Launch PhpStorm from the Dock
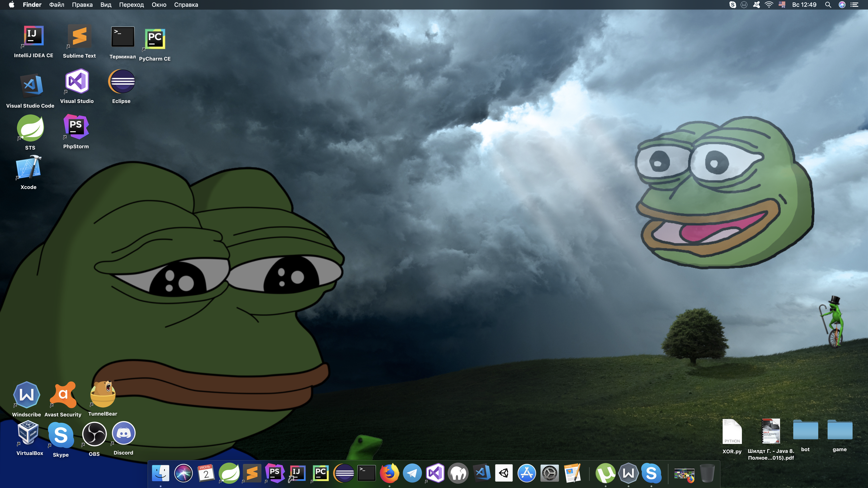Viewport: 868px width, 488px height. 275,473
